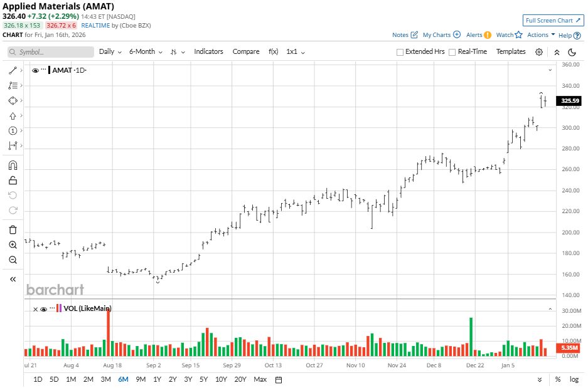Select the Max time range
This screenshot has width=588, height=388.
[x=260, y=379]
